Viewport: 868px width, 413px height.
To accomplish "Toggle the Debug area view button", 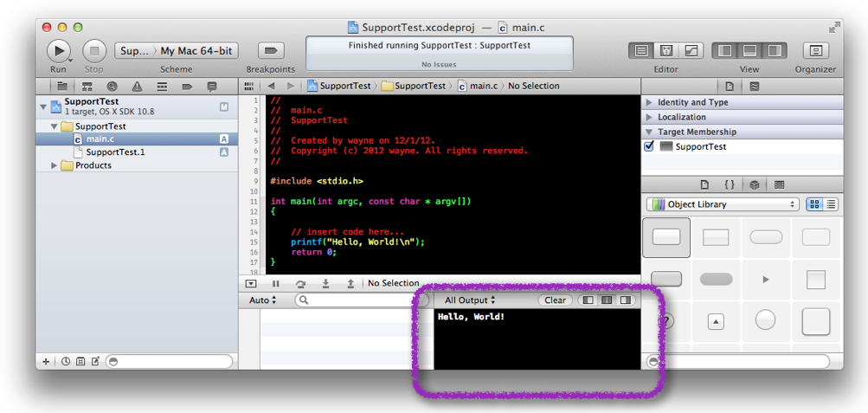I will click(749, 51).
